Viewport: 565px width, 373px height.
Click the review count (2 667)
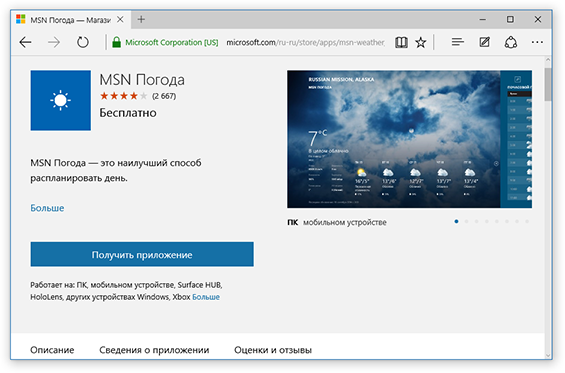164,96
